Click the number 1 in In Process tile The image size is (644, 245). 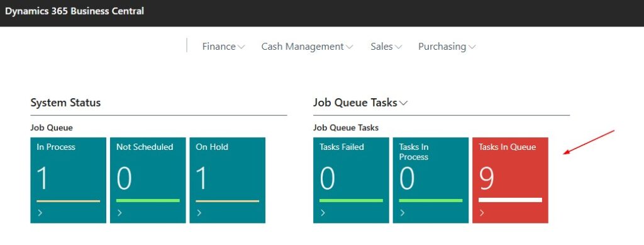43,178
